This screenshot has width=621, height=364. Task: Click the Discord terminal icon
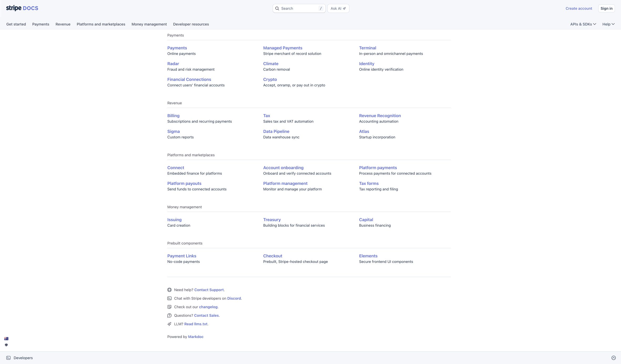coord(169,298)
